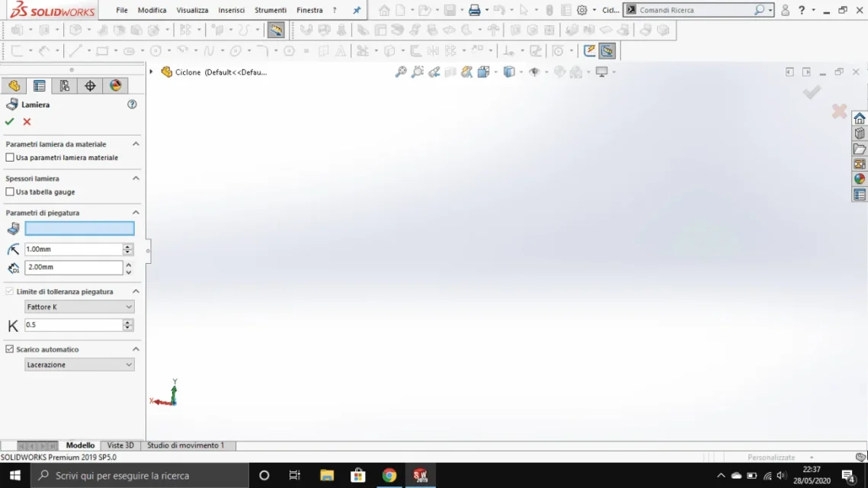This screenshot has height=488, width=868.
Task: Toggle the menu bar pin
Action: pyautogui.click(x=357, y=10)
